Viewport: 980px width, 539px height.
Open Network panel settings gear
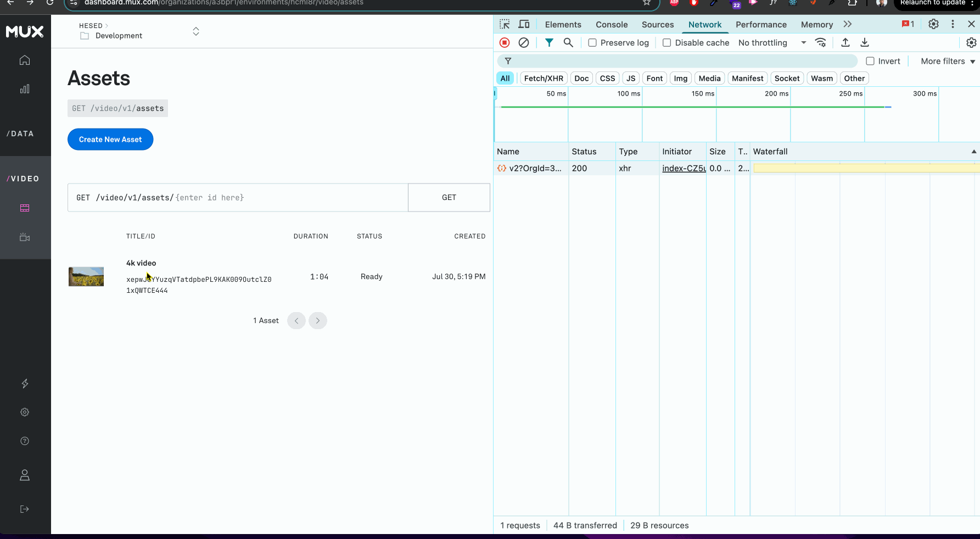pos(971,42)
